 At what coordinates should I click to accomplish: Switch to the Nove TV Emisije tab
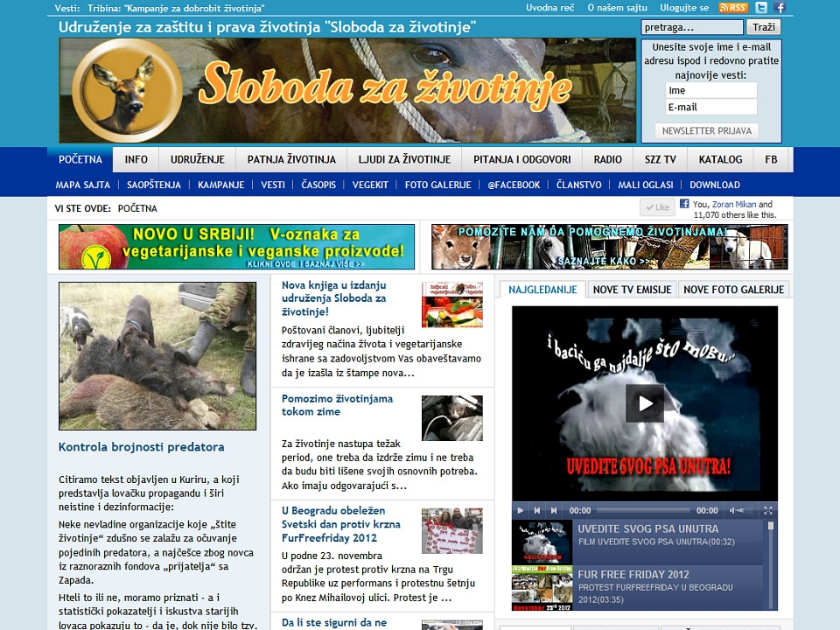tap(631, 290)
